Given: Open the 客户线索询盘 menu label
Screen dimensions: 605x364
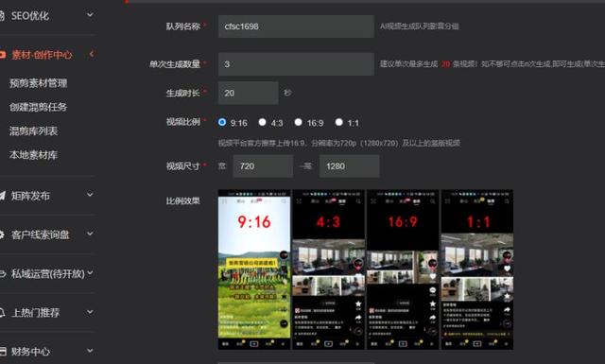Looking at the screenshot, I should point(40,234).
